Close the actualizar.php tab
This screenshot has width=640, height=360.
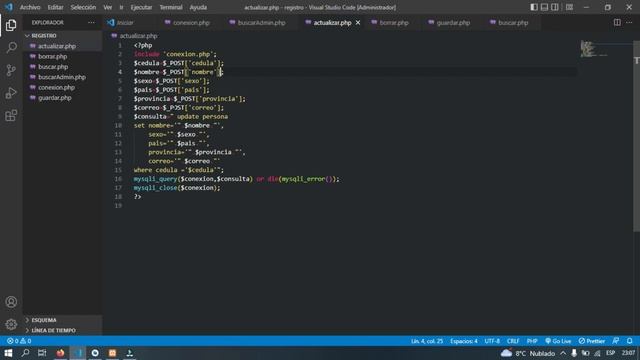click(358, 22)
